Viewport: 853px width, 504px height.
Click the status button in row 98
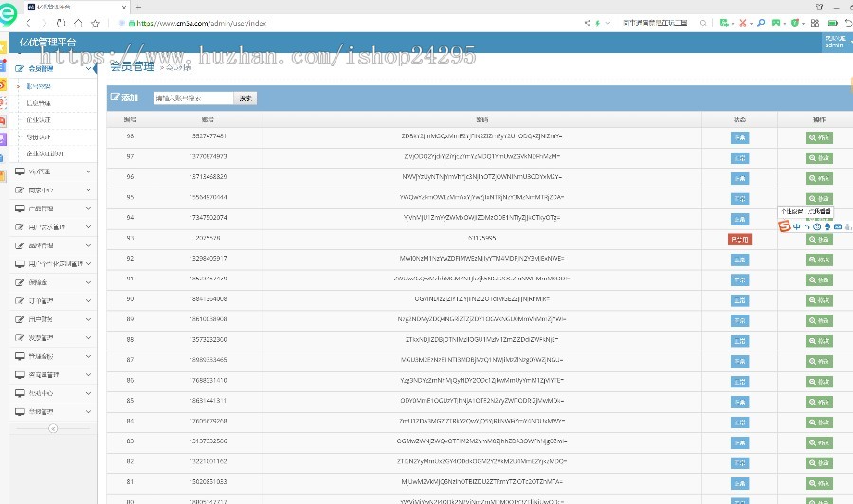click(739, 137)
